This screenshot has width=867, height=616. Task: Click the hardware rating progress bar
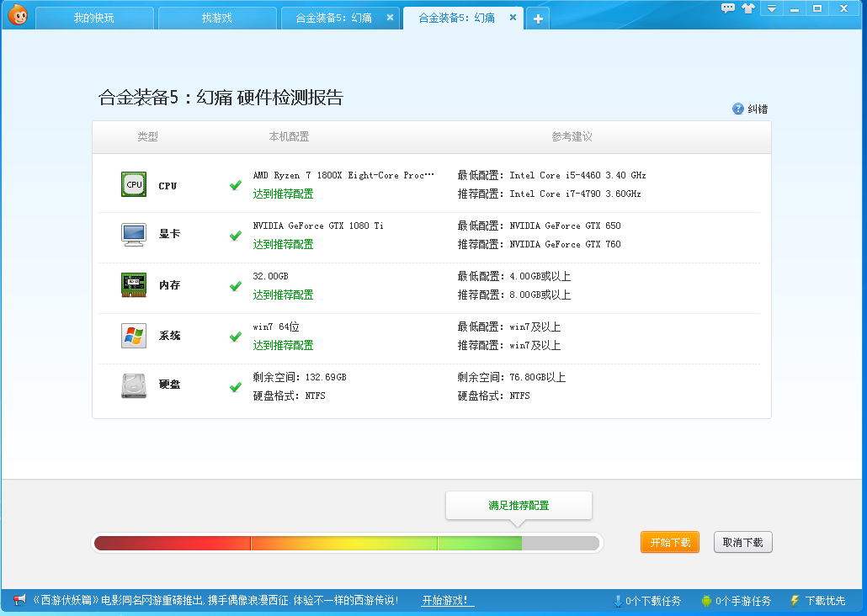pyautogui.click(x=347, y=543)
